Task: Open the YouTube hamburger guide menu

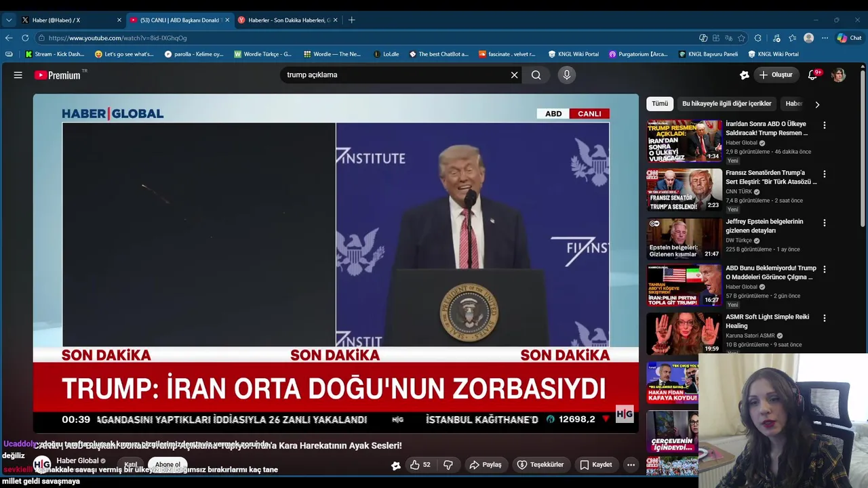Action: [x=18, y=75]
